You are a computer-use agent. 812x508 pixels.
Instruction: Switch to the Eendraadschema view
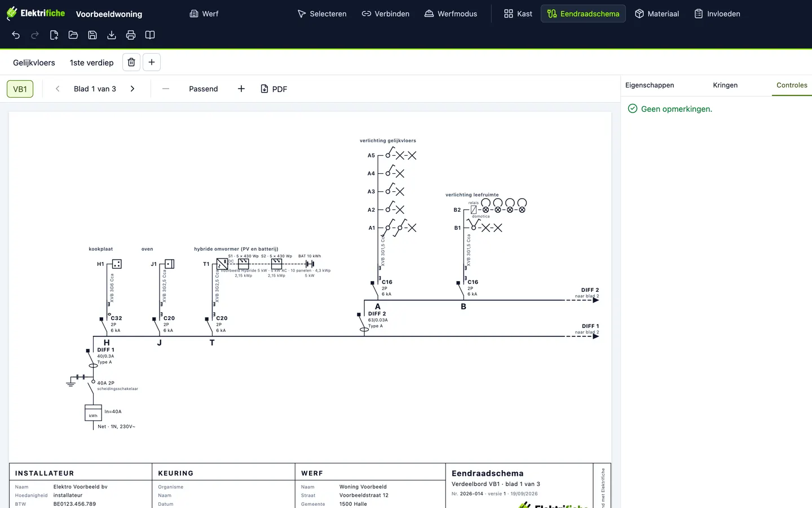[583, 14]
